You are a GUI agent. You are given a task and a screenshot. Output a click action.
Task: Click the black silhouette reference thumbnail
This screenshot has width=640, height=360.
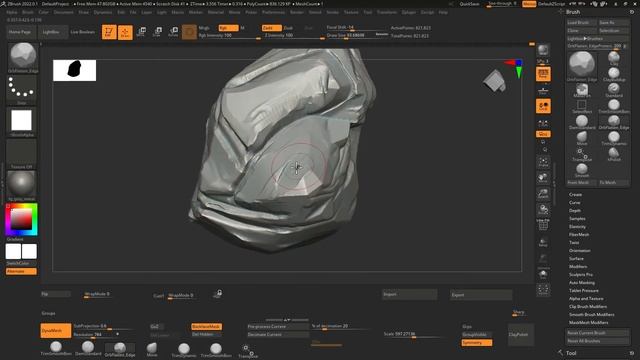(75, 70)
